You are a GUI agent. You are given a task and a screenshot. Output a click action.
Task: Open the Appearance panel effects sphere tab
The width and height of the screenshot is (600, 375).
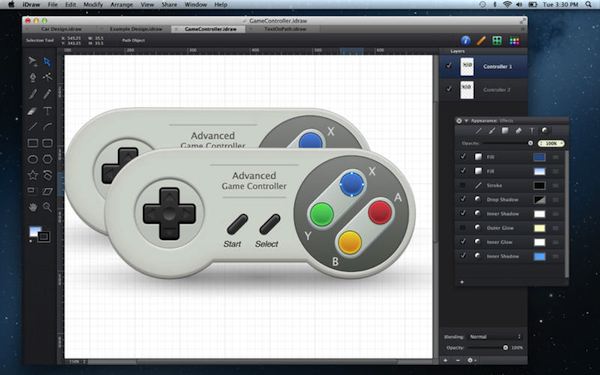[545, 131]
